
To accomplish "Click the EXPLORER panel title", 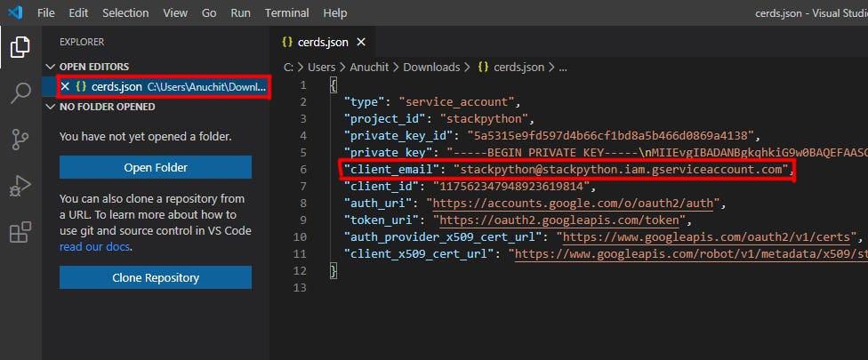I will click(82, 42).
